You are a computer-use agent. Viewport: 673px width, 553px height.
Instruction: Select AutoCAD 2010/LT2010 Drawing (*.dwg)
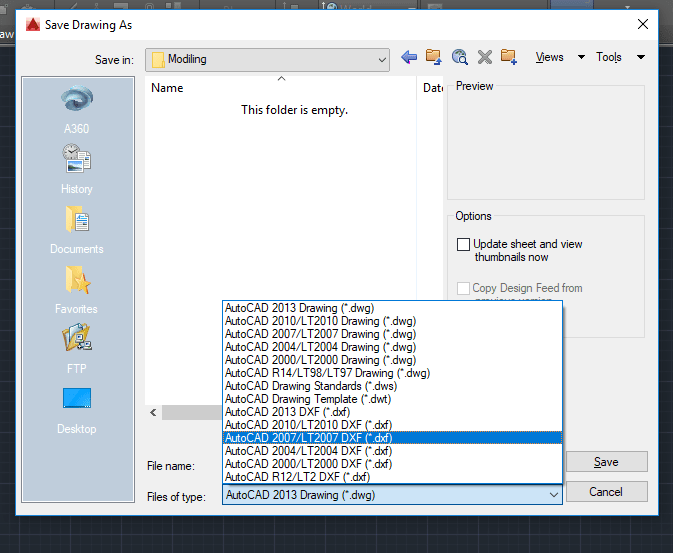click(392, 321)
